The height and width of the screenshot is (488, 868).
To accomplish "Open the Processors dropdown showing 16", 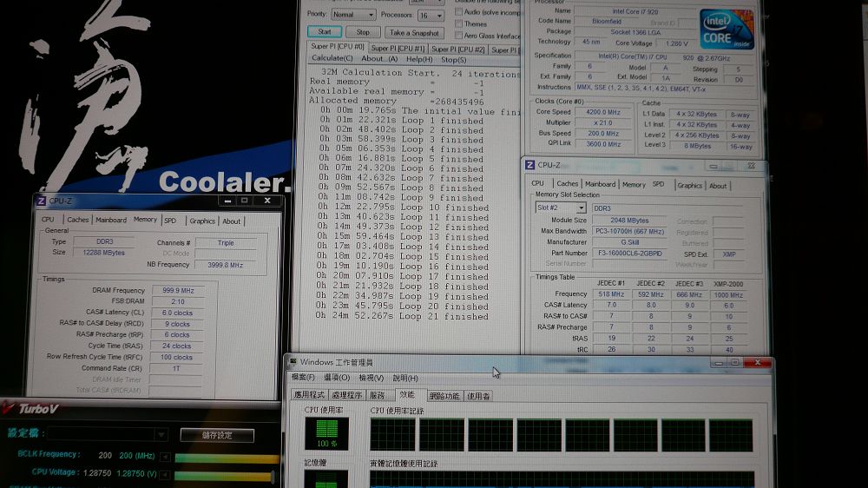I will [431, 15].
